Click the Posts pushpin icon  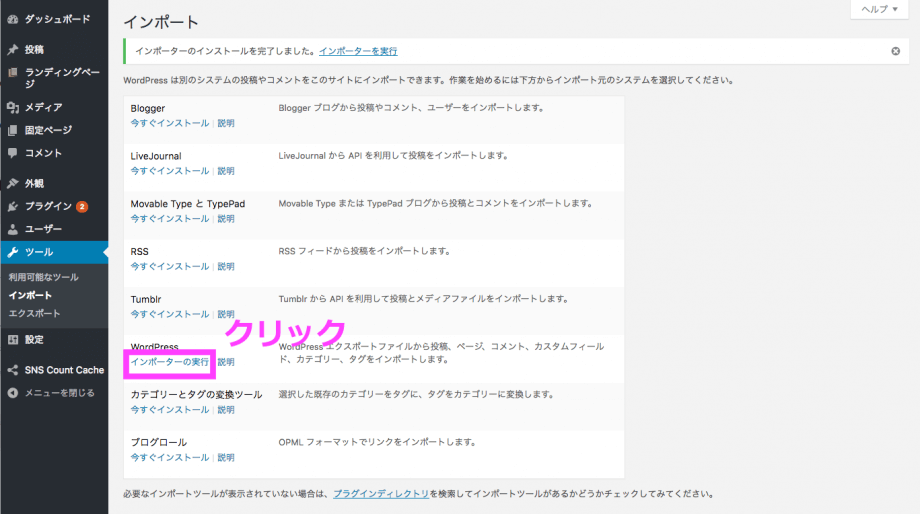tap(12, 49)
